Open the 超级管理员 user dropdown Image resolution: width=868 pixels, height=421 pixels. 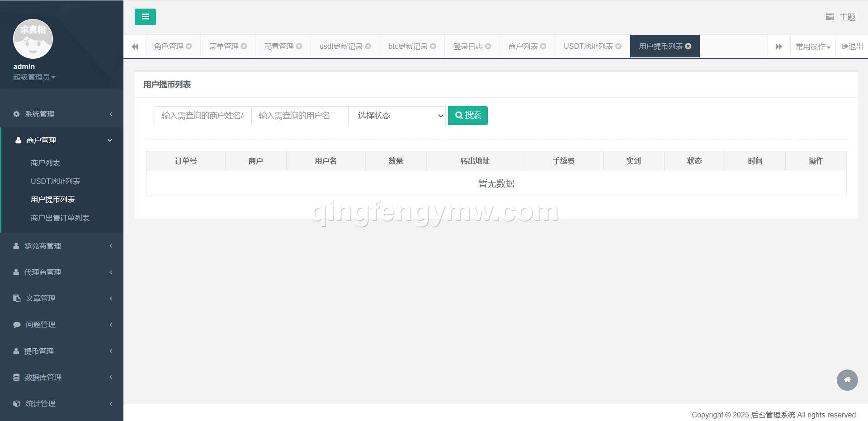point(34,77)
